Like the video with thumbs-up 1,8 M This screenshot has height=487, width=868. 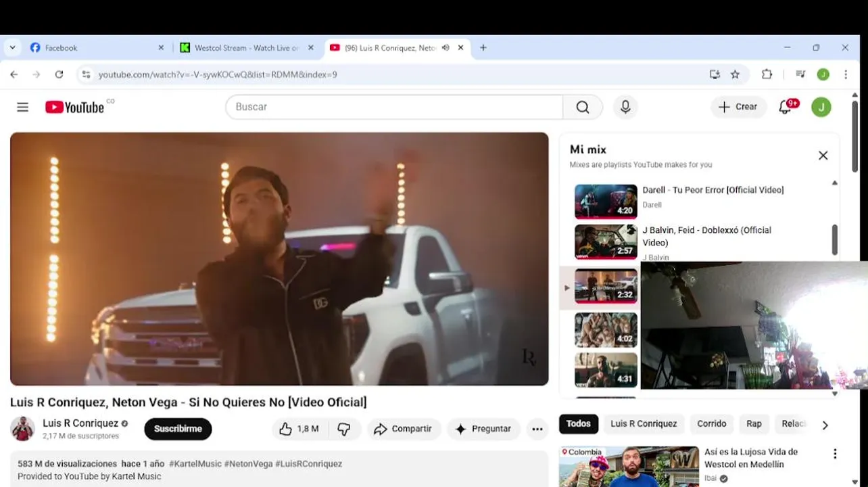[298, 429]
